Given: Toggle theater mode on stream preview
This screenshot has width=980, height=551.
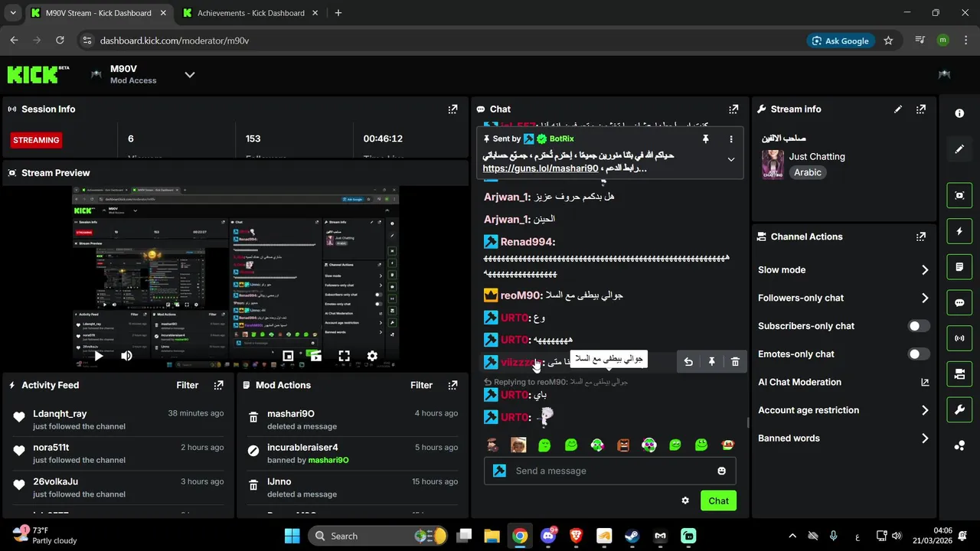Looking at the screenshot, I should [288, 356].
